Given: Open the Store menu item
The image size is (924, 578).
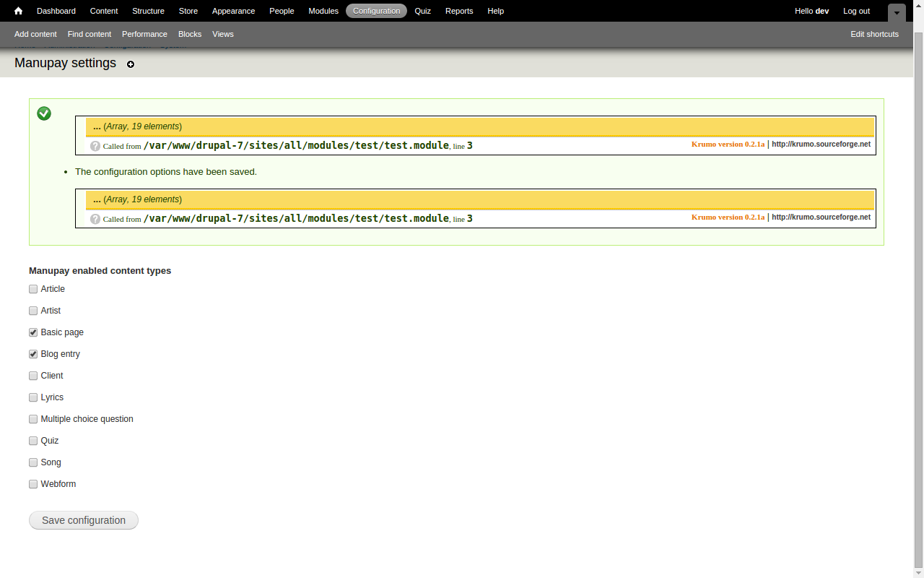Looking at the screenshot, I should click(188, 11).
